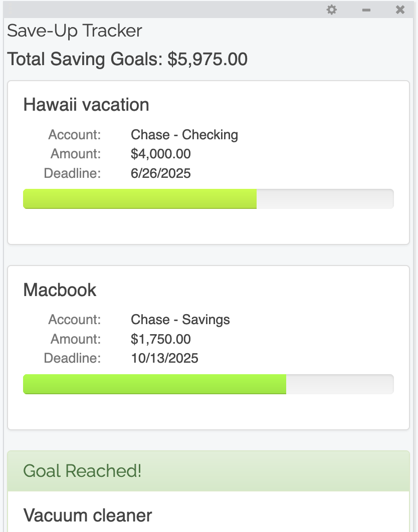The image size is (418, 532).
Task: Click Deadline label under Macbook
Action: point(73,358)
